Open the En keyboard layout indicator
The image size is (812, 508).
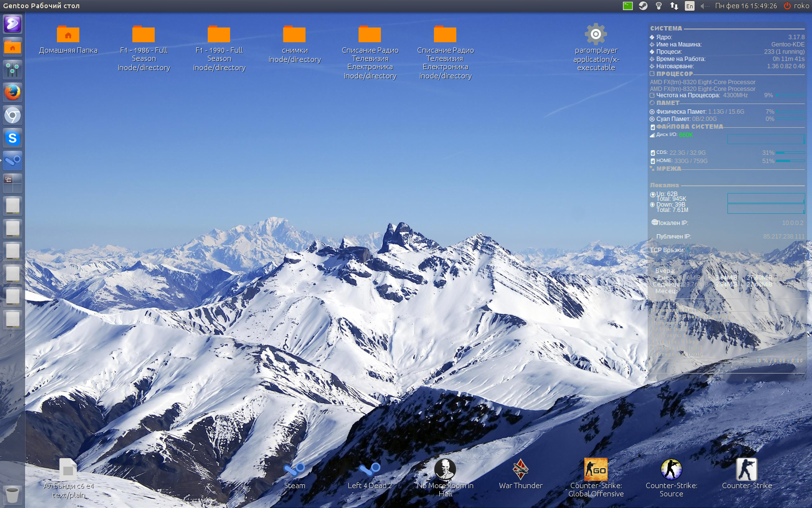point(690,6)
